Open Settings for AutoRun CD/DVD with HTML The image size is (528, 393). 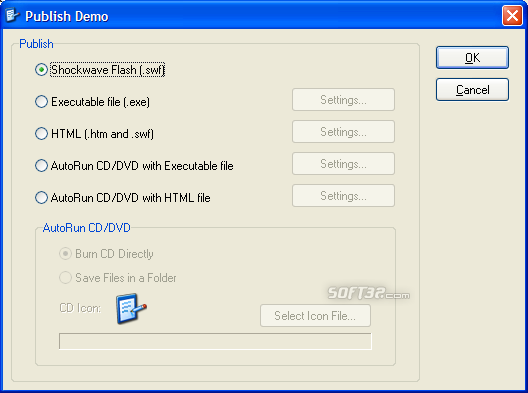pyautogui.click(x=343, y=196)
